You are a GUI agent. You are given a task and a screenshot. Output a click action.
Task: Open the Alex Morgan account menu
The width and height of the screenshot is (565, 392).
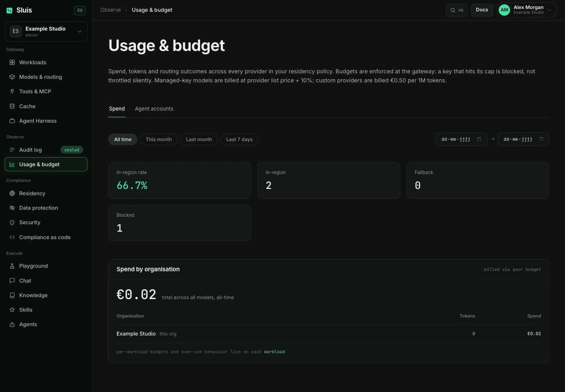point(527,10)
